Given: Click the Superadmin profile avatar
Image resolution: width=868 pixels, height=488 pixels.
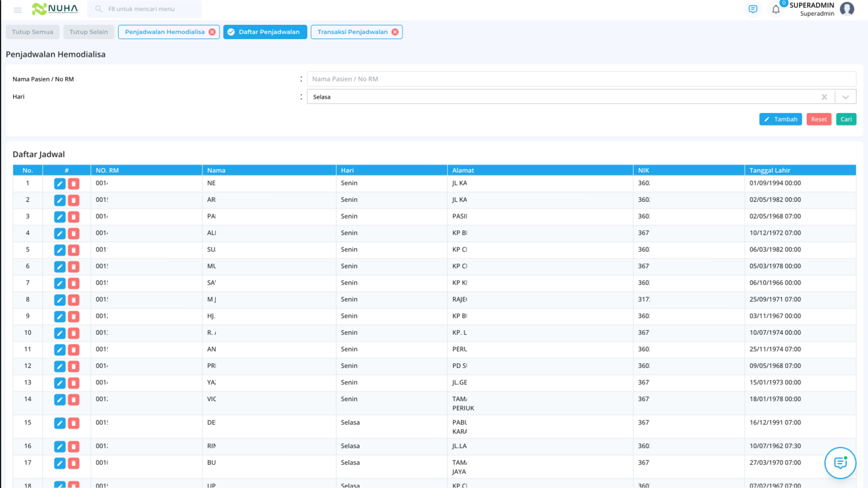Looking at the screenshot, I should [x=847, y=9].
